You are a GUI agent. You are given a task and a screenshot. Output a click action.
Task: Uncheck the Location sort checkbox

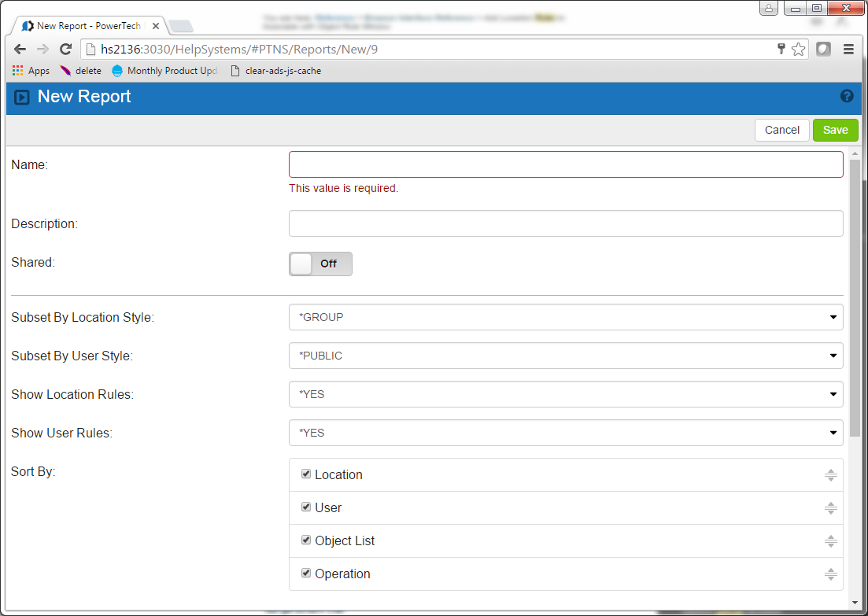tap(306, 474)
